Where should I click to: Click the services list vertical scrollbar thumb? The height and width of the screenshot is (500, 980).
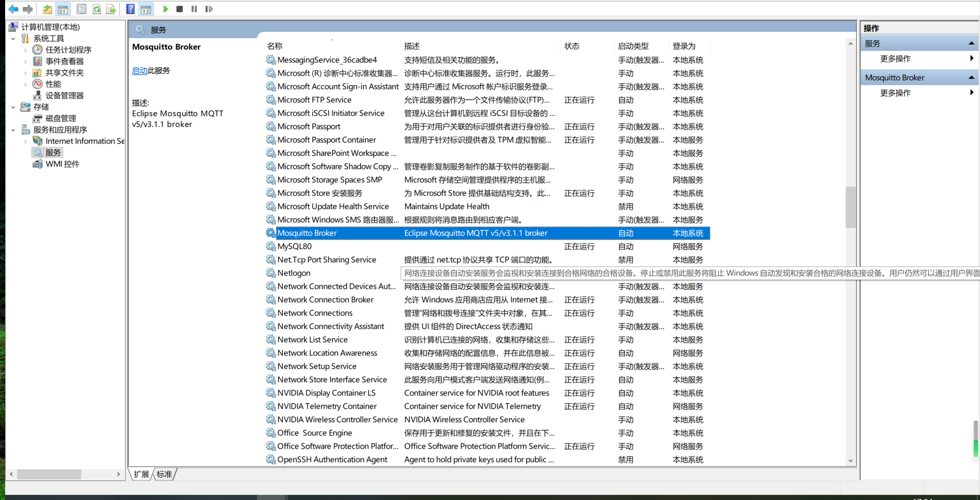[851, 207]
